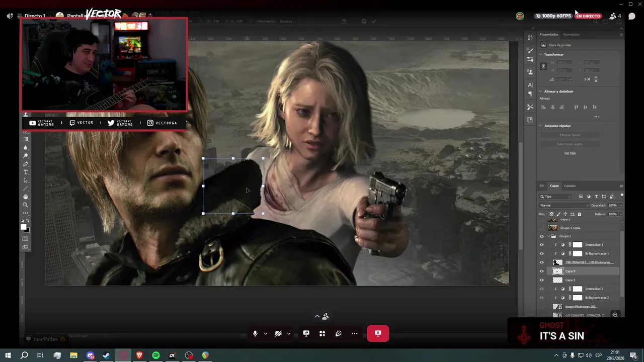Click the white foreground color swatch
The width and height of the screenshot is (644, 362).
tap(23, 227)
